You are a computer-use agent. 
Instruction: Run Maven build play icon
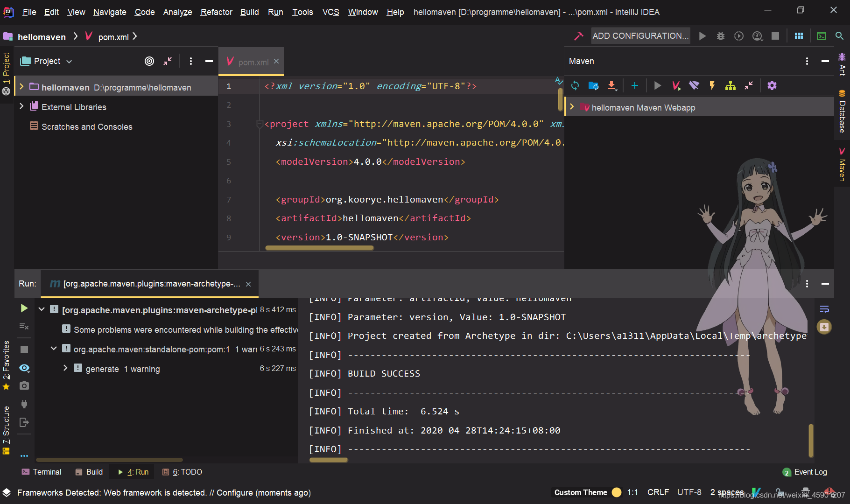click(658, 85)
